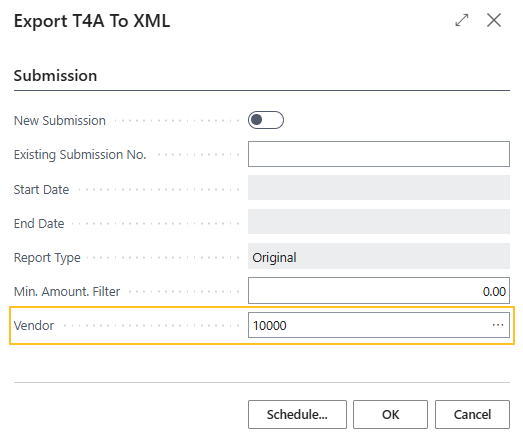Click the Report Type field showing Original
This screenshot has width=523, height=437.
click(x=379, y=256)
